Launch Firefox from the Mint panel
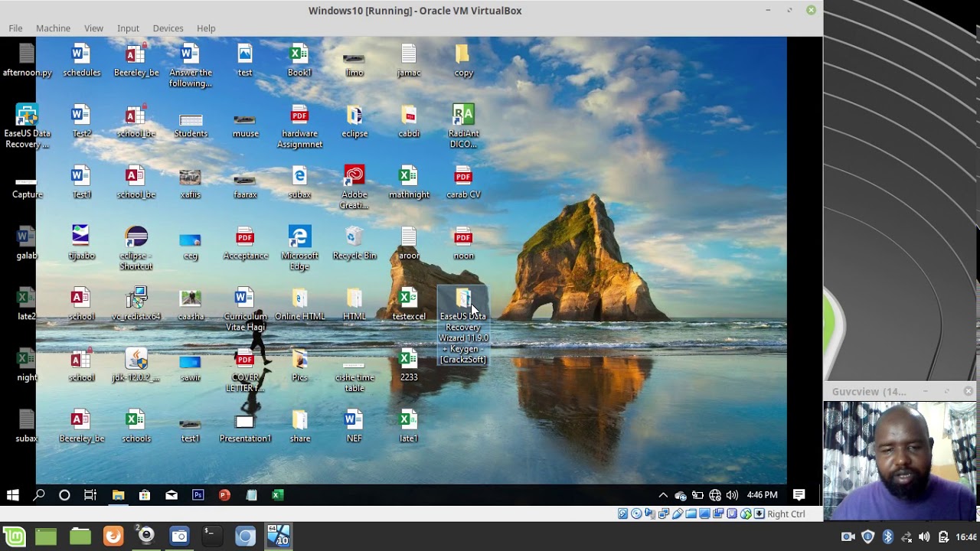The width and height of the screenshot is (980, 551). (113, 536)
